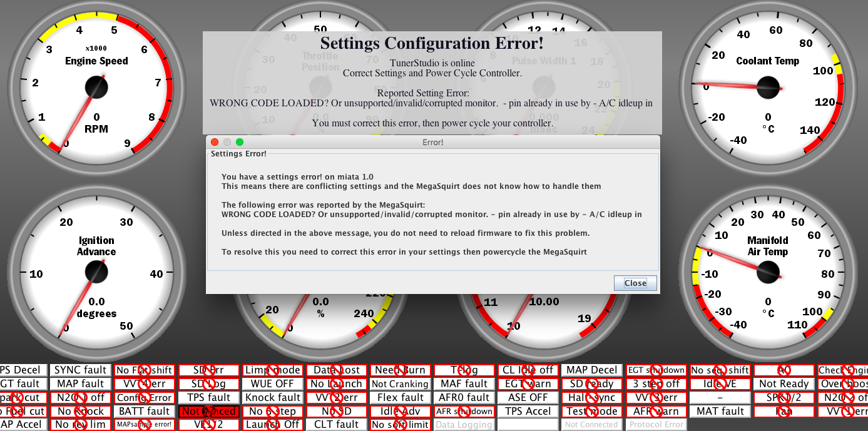This screenshot has width=868, height=431.
Task: Click the N2O 1 off indicator
Action: tap(80, 397)
